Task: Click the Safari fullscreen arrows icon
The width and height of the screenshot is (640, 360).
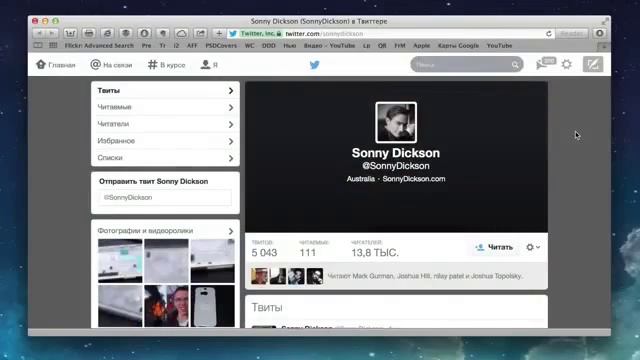Action: tap(604, 22)
